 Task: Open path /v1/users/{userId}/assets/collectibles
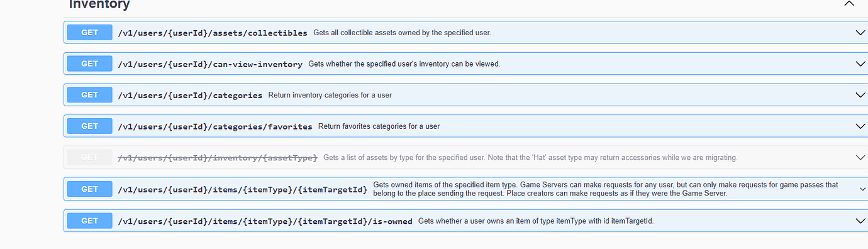(x=213, y=33)
